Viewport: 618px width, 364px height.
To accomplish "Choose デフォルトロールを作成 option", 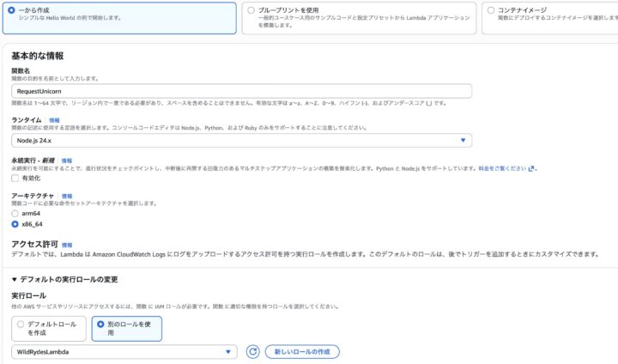I will [x=21, y=325].
